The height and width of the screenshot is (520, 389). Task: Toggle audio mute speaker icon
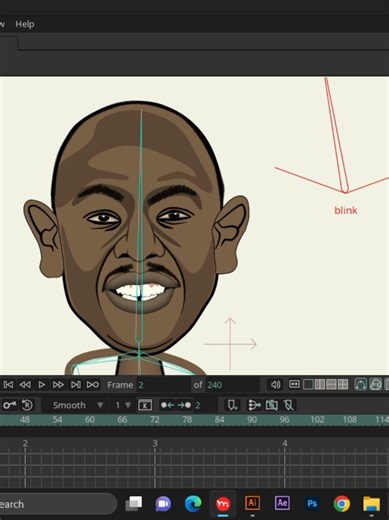click(x=275, y=385)
